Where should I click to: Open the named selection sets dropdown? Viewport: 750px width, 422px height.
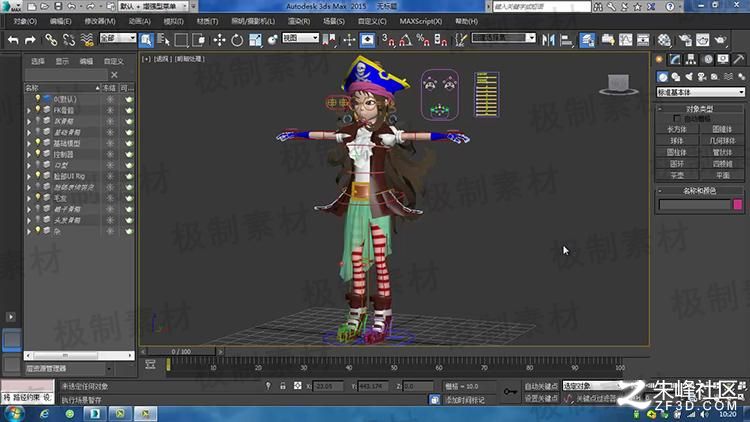(x=503, y=38)
